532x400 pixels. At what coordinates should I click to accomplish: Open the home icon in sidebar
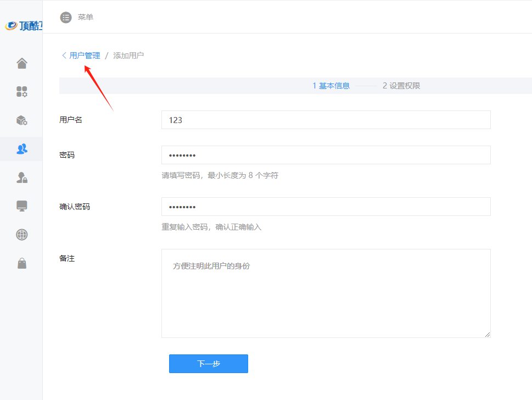click(22, 63)
